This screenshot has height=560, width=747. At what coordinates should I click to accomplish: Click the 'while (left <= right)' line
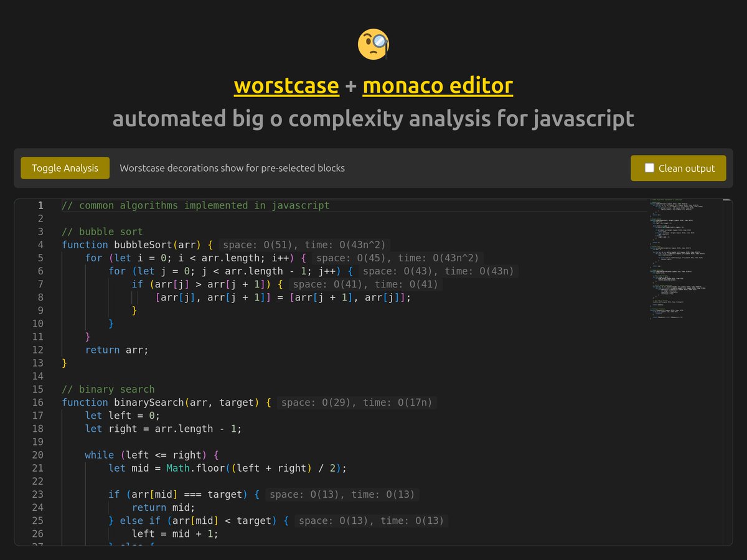[x=152, y=455]
